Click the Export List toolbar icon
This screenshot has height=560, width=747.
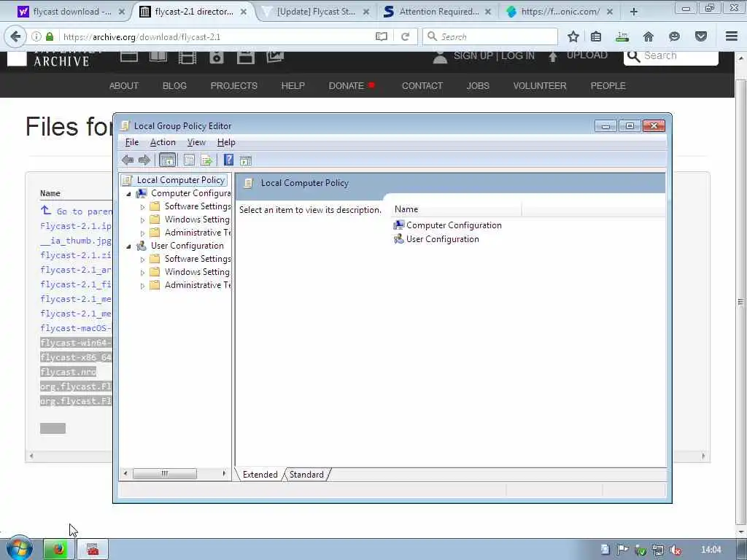click(206, 160)
